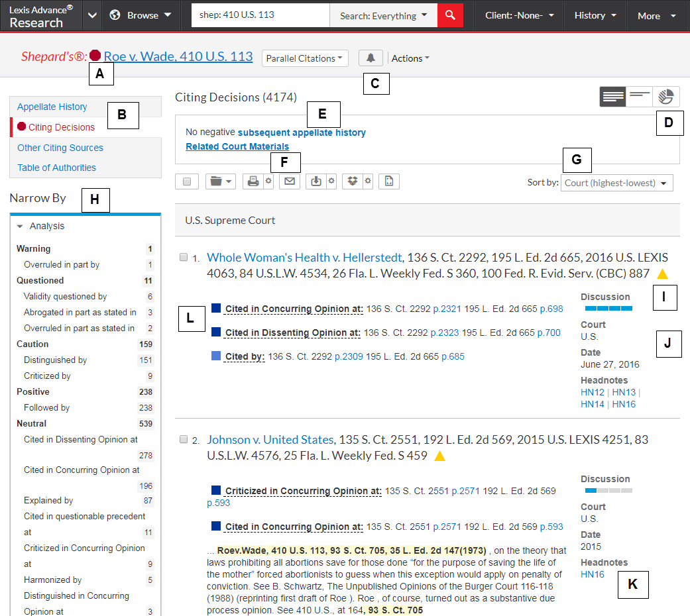Open Whole Woman's Health v. Hellerstedt case
The image size is (690, 616).
(x=304, y=257)
